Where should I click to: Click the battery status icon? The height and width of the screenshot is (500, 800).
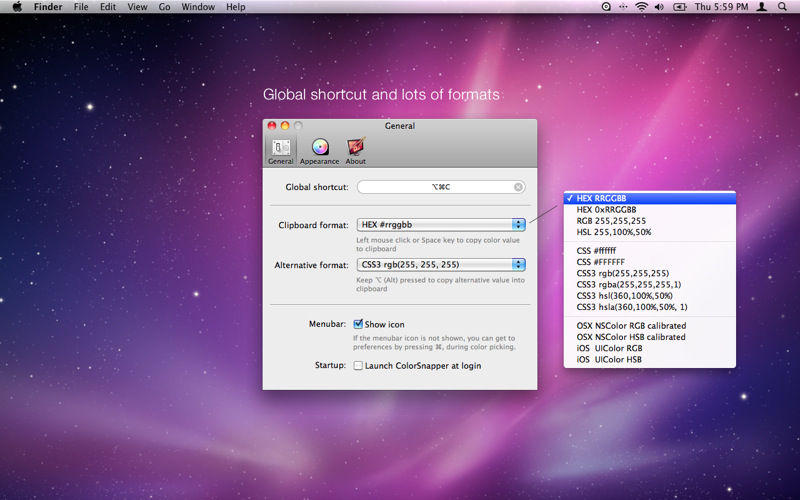pyautogui.click(x=680, y=7)
